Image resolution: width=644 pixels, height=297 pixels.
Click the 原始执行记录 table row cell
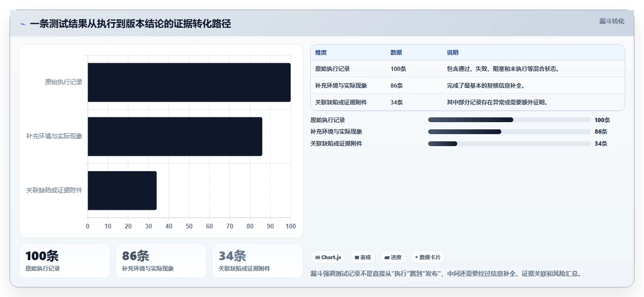coord(332,69)
